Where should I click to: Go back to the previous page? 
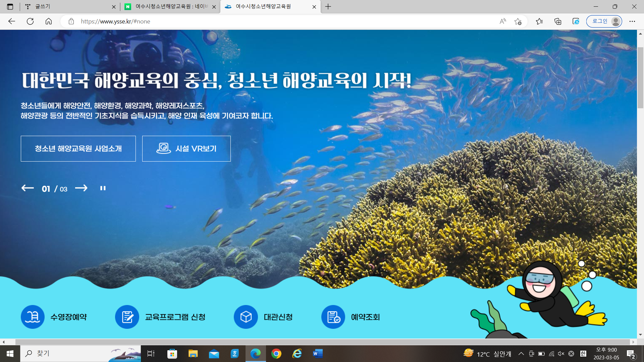tap(12, 21)
